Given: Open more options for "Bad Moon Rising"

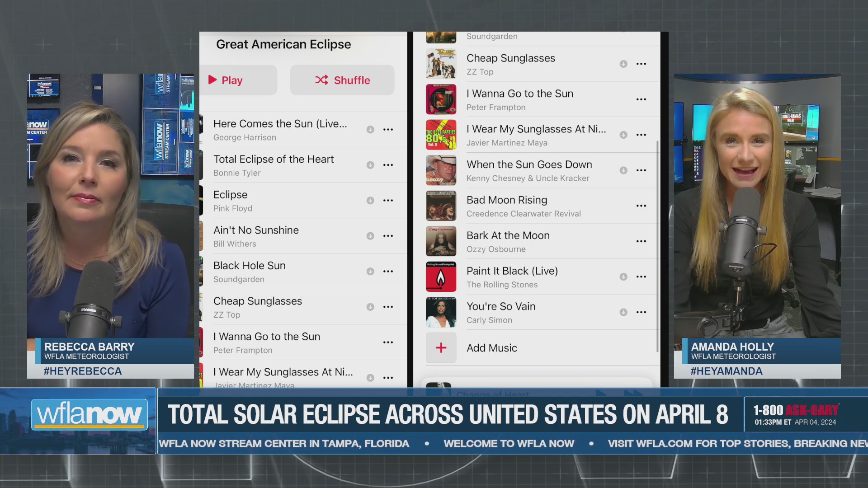Looking at the screenshot, I should coord(641,206).
